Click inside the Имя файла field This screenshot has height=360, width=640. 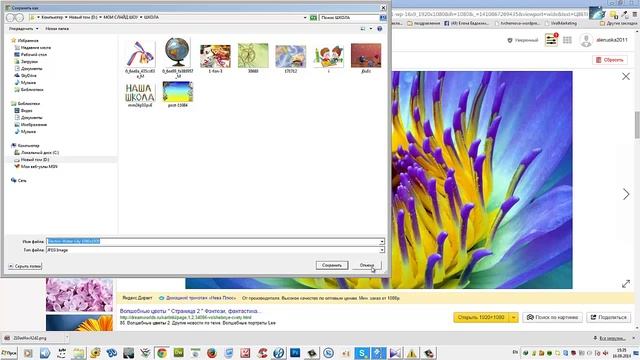click(x=213, y=241)
